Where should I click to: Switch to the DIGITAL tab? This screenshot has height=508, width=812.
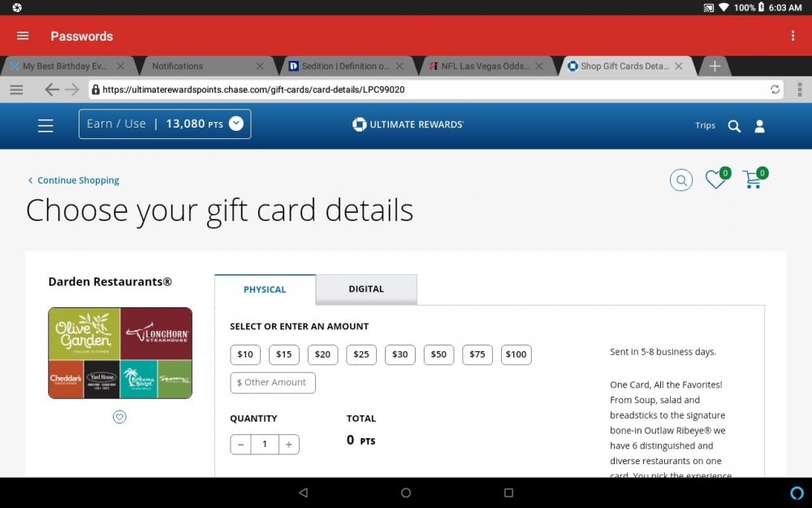366,289
